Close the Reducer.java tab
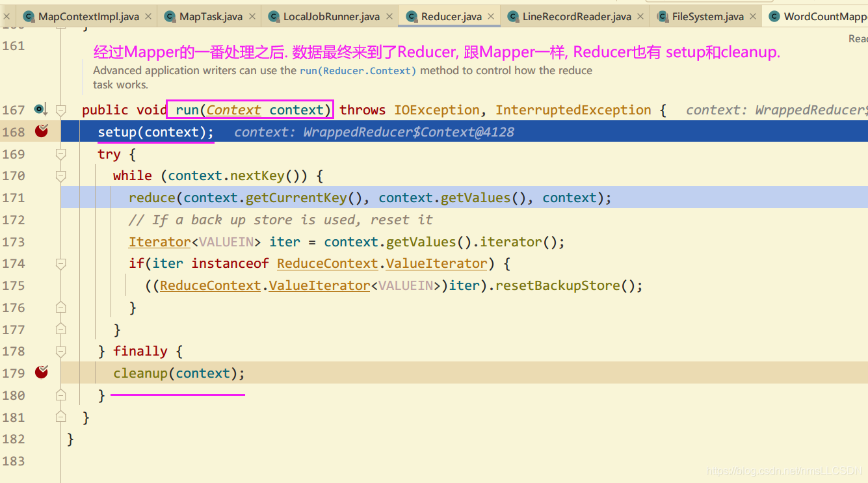 point(491,17)
